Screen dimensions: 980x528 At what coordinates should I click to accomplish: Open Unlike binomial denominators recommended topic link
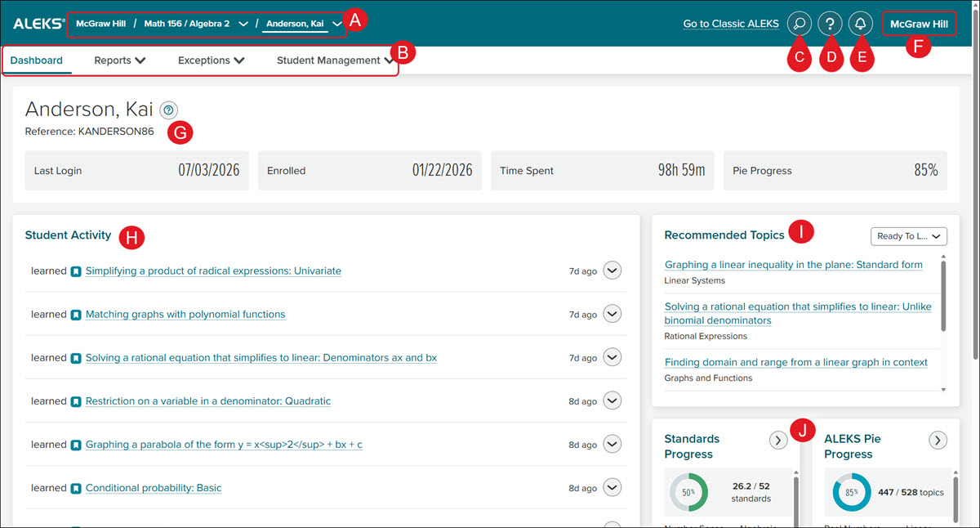[798, 314]
